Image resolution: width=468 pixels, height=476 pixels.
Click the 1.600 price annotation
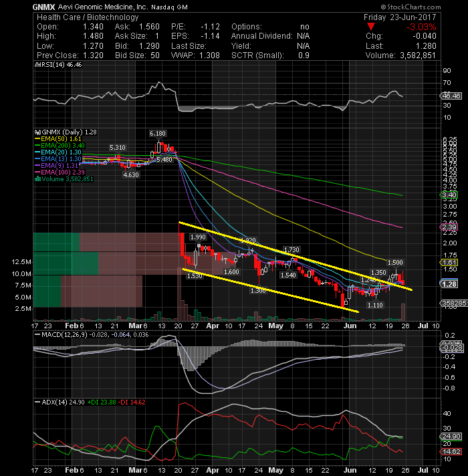231,271
